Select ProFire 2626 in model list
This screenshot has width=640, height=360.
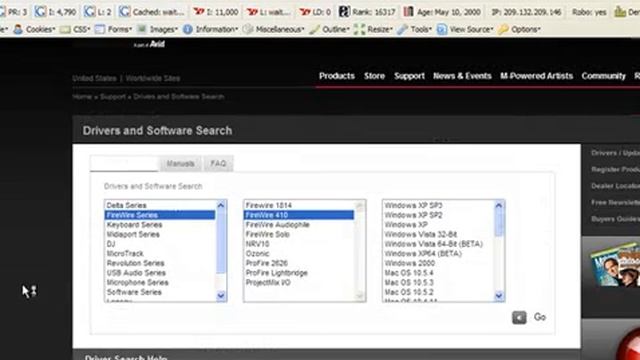[299, 263]
